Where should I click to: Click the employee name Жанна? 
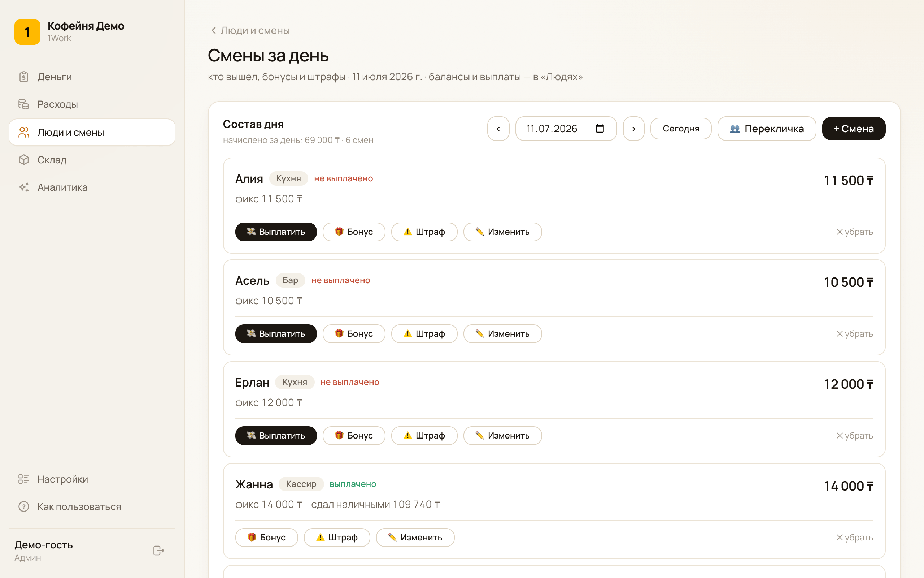point(254,484)
